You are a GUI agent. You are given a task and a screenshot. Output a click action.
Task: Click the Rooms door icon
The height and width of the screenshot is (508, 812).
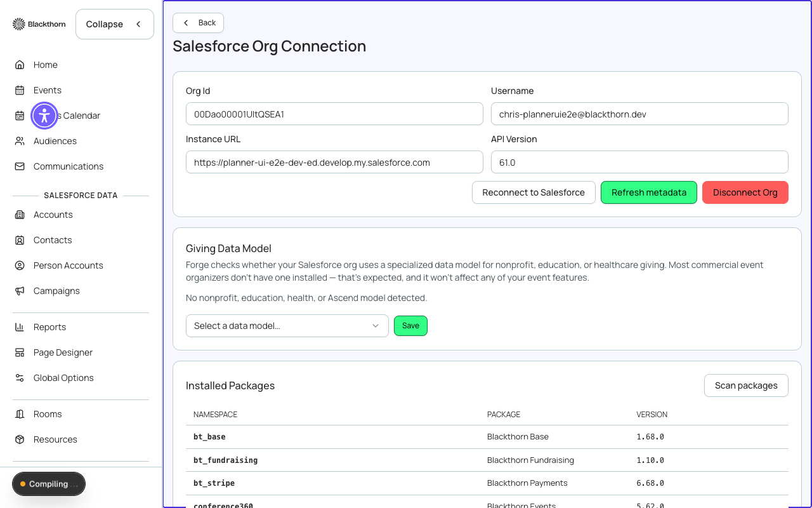20,414
